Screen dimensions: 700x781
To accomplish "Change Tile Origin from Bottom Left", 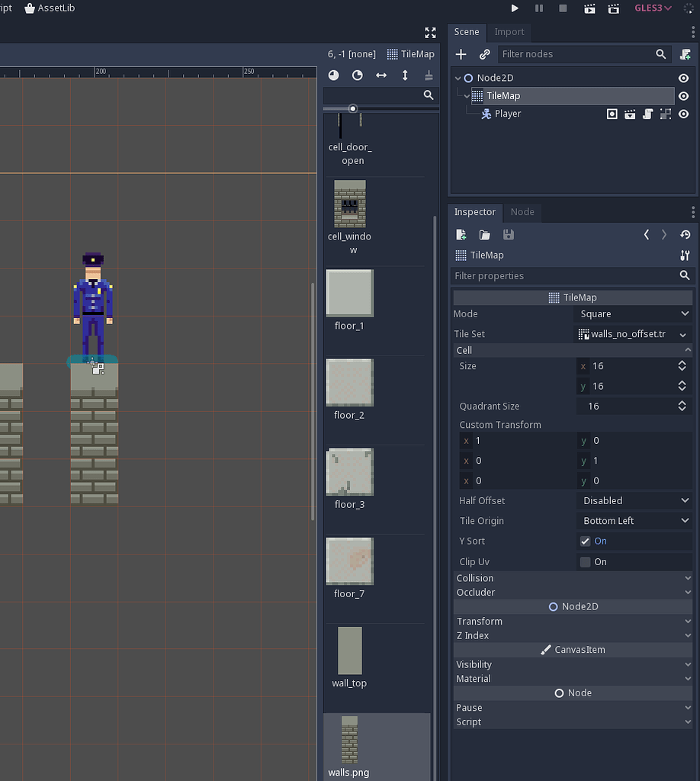I will coord(633,520).
